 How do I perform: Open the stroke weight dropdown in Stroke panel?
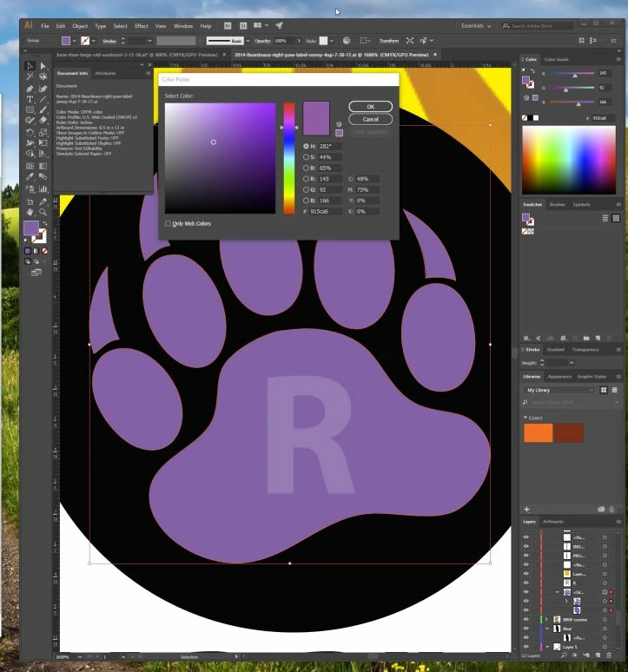(x=572, y=363)
